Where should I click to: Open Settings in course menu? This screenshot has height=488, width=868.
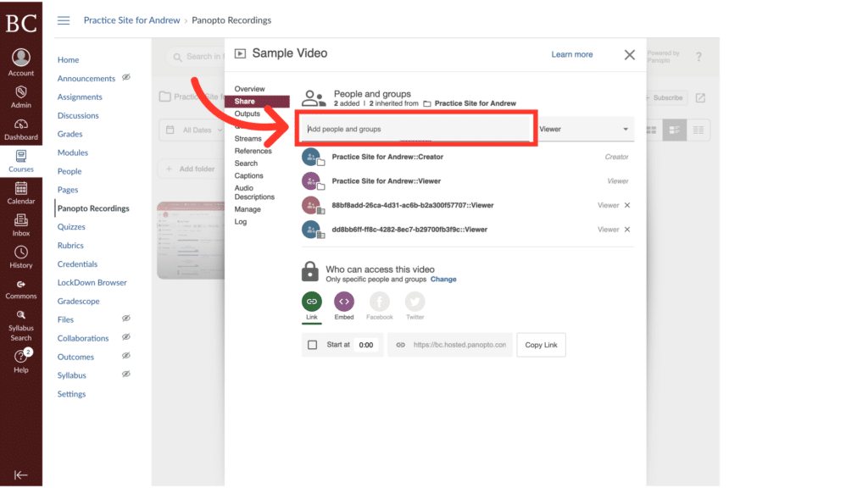point(71,394)
